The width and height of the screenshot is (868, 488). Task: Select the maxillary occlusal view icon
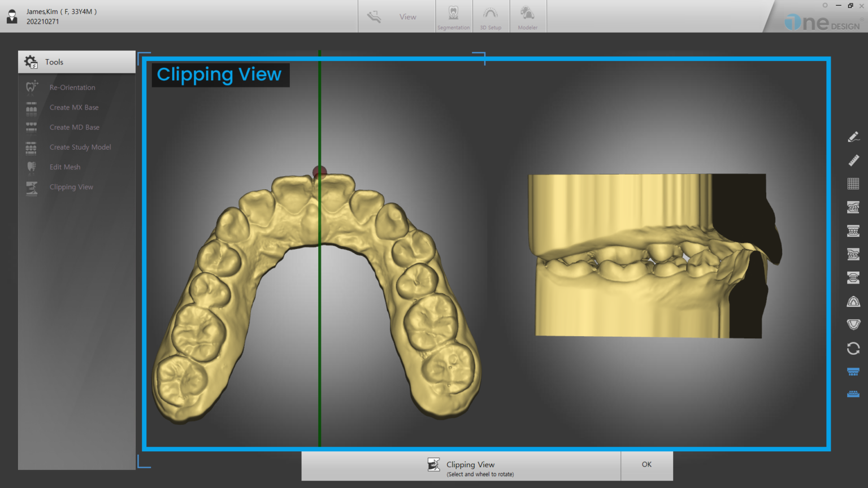(x=853, y=300)
